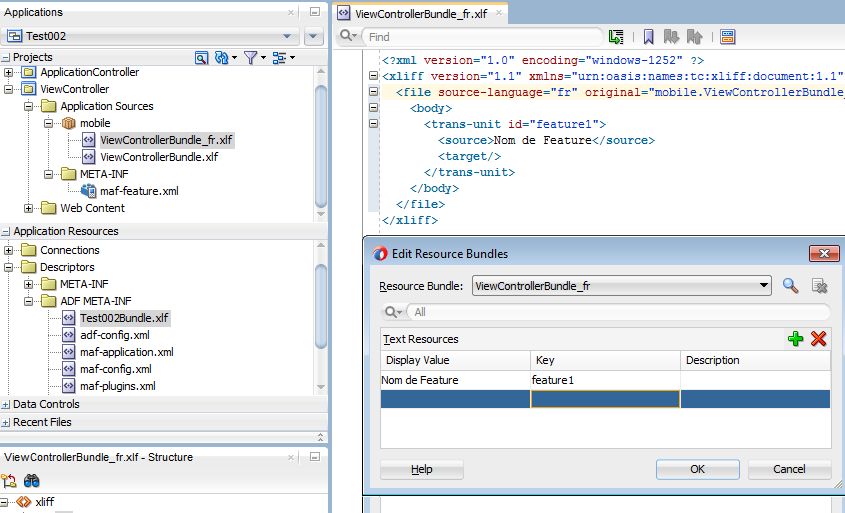Viewport: 845px width, 513px height.
Task: Click the All filter field in dialog
Action: (x=618, y=312)
